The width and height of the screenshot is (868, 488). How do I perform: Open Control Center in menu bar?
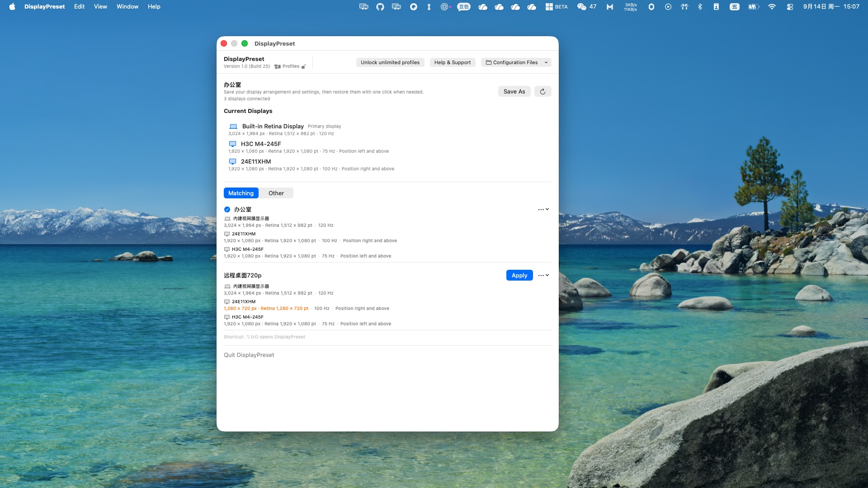(x=790, y=7)
